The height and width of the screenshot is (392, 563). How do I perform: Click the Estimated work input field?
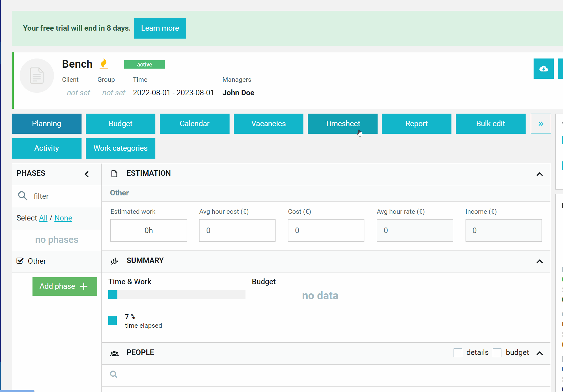tap(149, 230)
